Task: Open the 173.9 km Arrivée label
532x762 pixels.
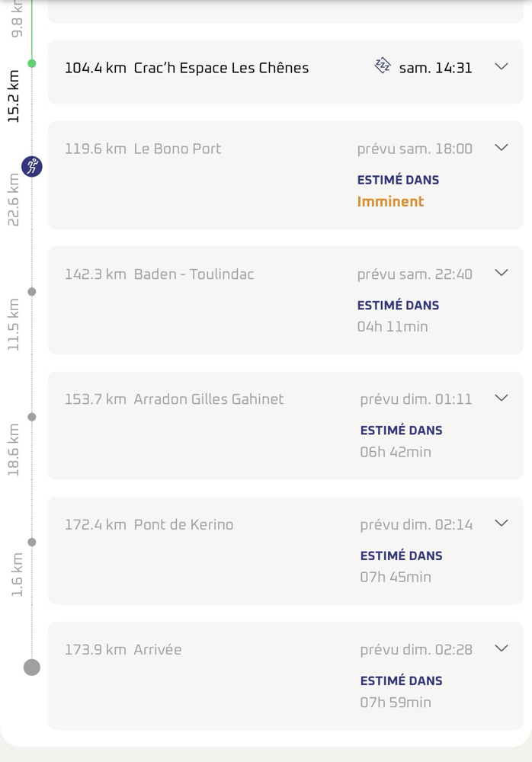Action: pyautogui.click(x=123, y=650)
